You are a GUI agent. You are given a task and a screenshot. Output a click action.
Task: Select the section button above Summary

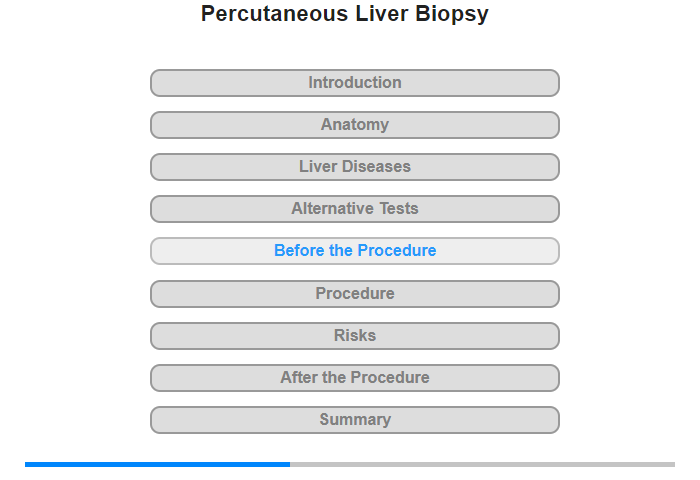[x=355, y=378]
